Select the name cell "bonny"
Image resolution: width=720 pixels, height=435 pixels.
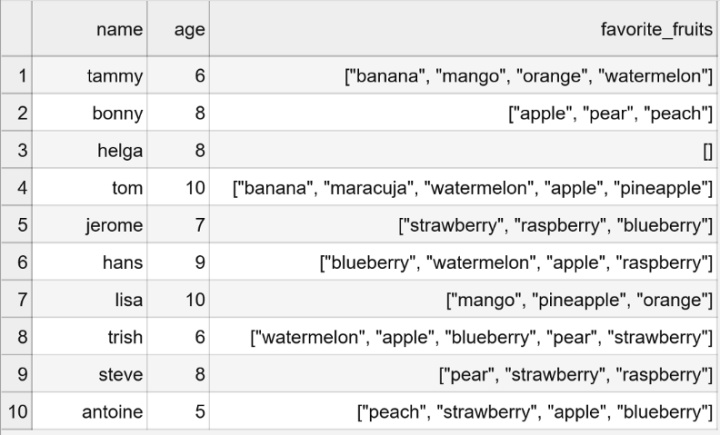118,113
